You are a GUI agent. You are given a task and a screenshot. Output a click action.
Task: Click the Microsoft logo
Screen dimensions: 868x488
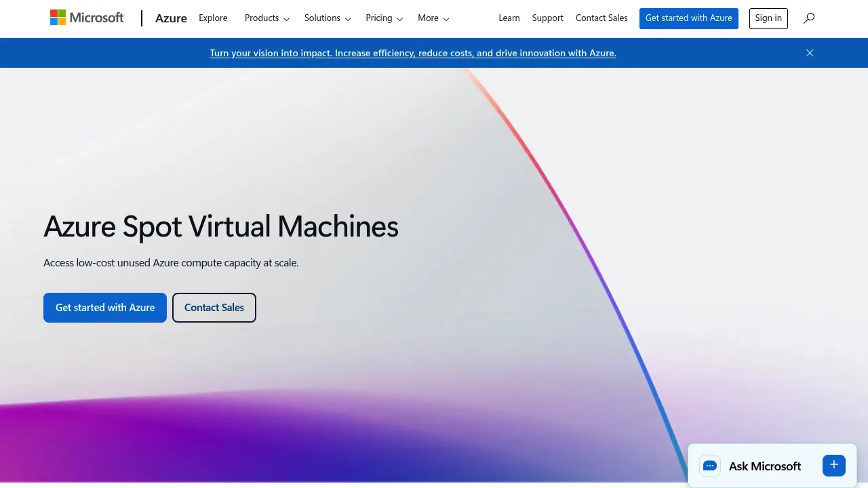(x=87, y=18)
